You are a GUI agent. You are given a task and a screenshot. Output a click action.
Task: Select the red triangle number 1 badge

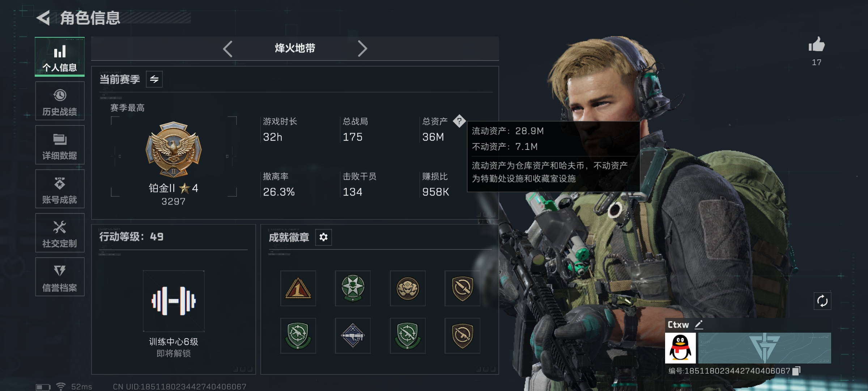(x=298, y=288)
